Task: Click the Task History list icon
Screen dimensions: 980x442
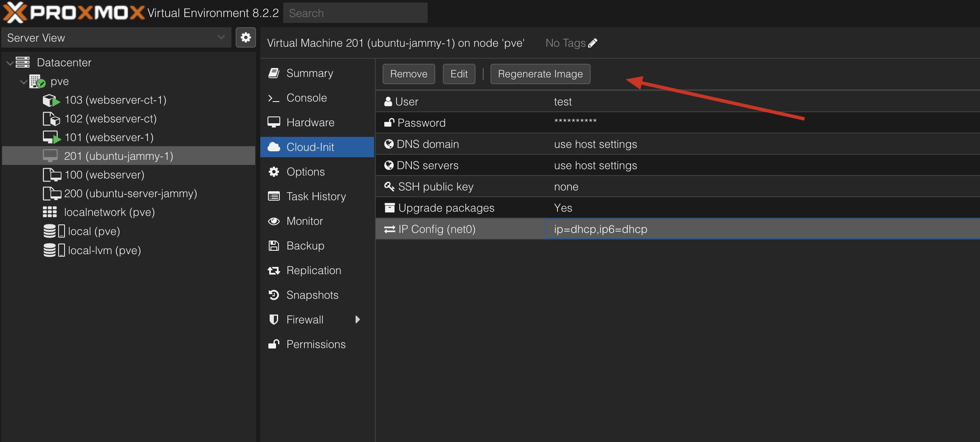Action: [274, 196]
